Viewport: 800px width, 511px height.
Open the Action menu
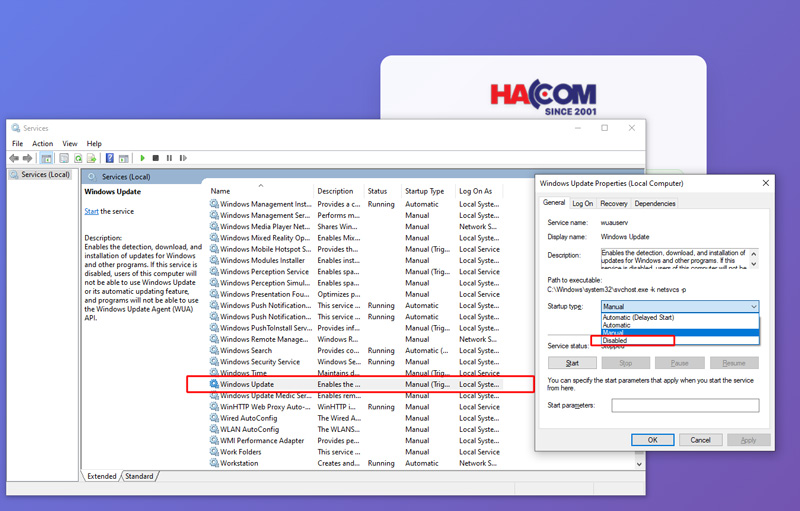(42, 144)
